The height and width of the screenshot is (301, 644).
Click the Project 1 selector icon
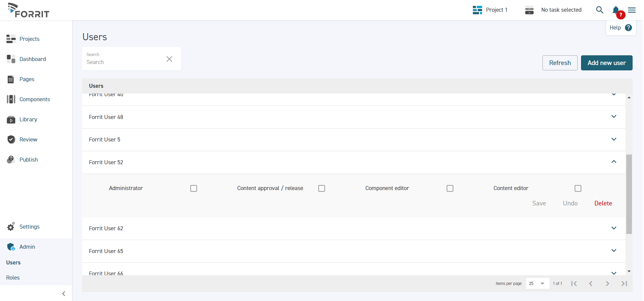click(x=477, y=10)
